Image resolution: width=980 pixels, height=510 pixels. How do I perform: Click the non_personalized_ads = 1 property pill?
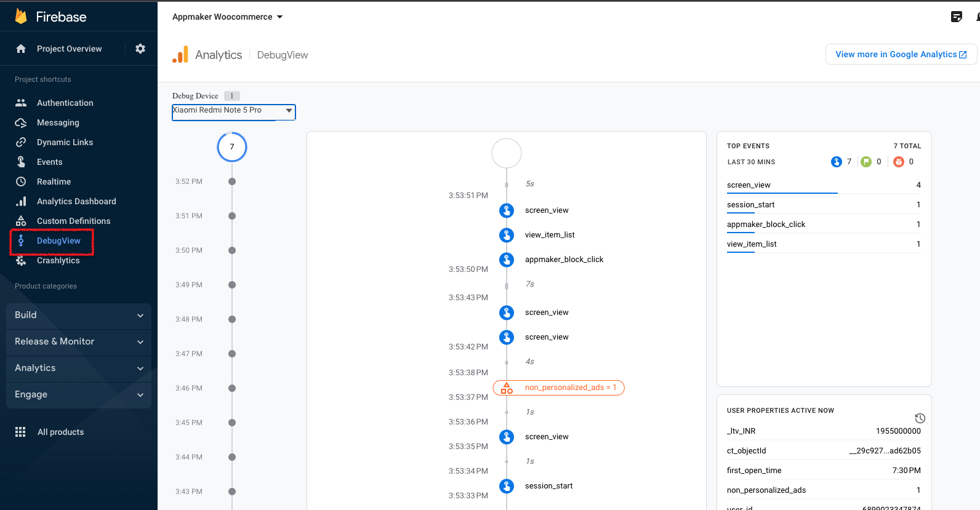[x=559, y=388]
